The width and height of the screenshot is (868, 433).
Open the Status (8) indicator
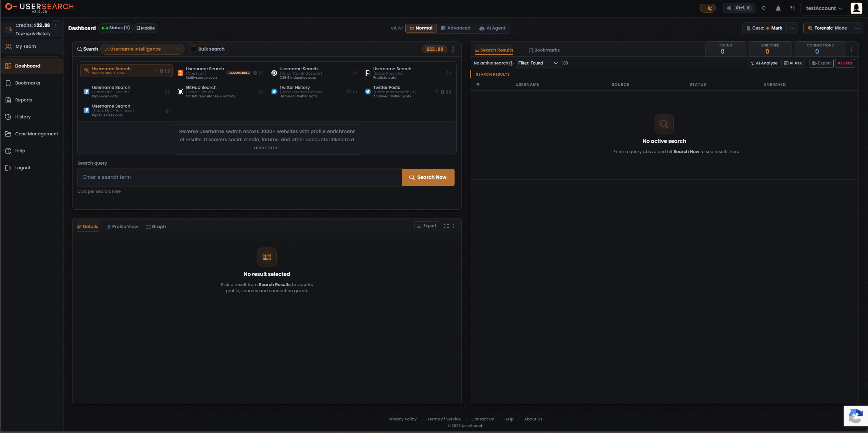click(x=116, y=28)
